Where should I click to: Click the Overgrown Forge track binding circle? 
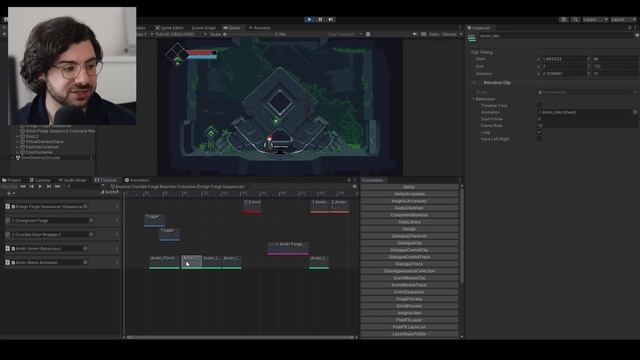pyautogui.click(x=91, y=220)
